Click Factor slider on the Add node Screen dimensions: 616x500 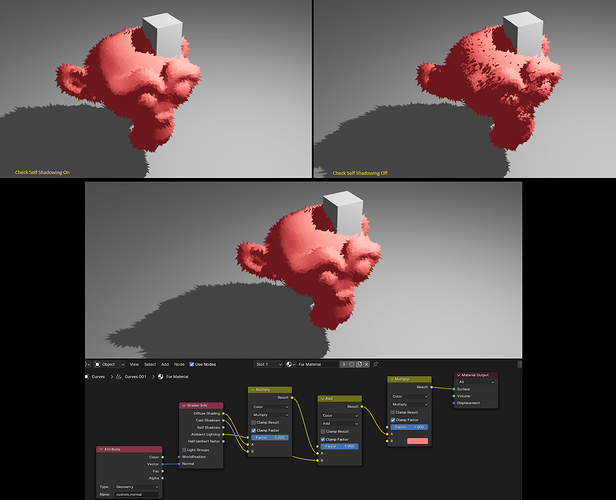pos(340,447)
